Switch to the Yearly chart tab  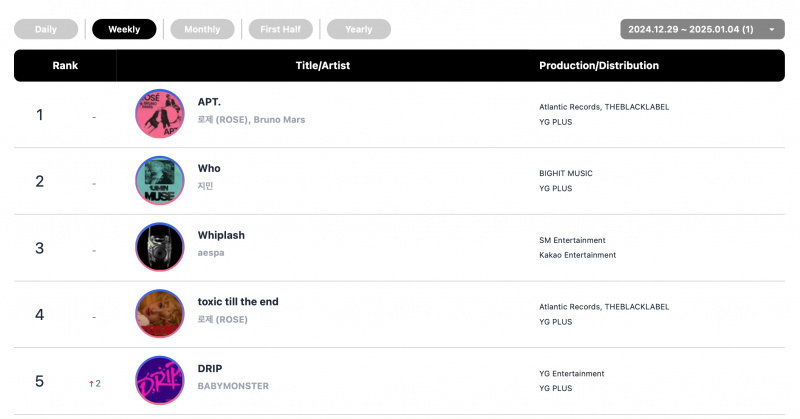(x=359, y=29)
